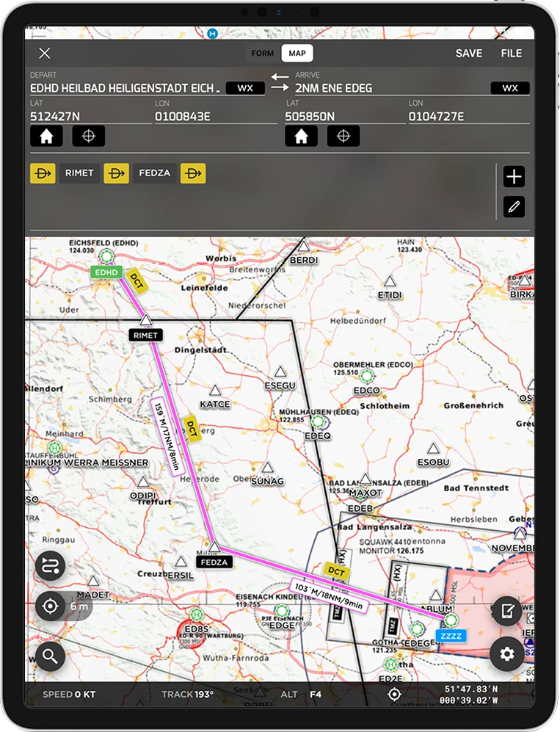This screenshot has width=560, height=732.
Task: Tap the ETIDI waypoint triangle
Action: click(x=390, y=281)
